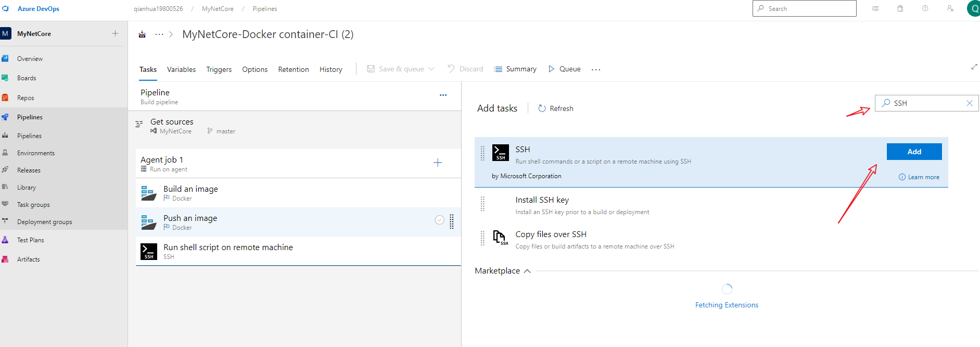Image resolution: width=980 pixels, height=347 pixels.
Task: Add a task to Agent job 1 with plus icon
Action: pos(438,163)
